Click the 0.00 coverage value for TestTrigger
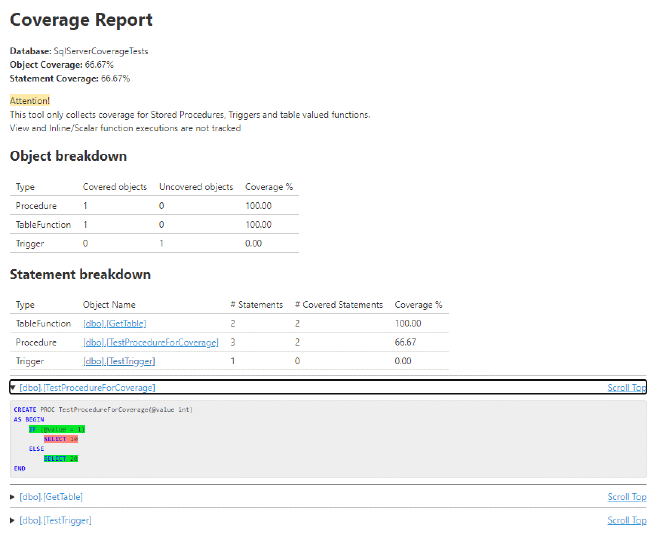 tap(403, 361)
